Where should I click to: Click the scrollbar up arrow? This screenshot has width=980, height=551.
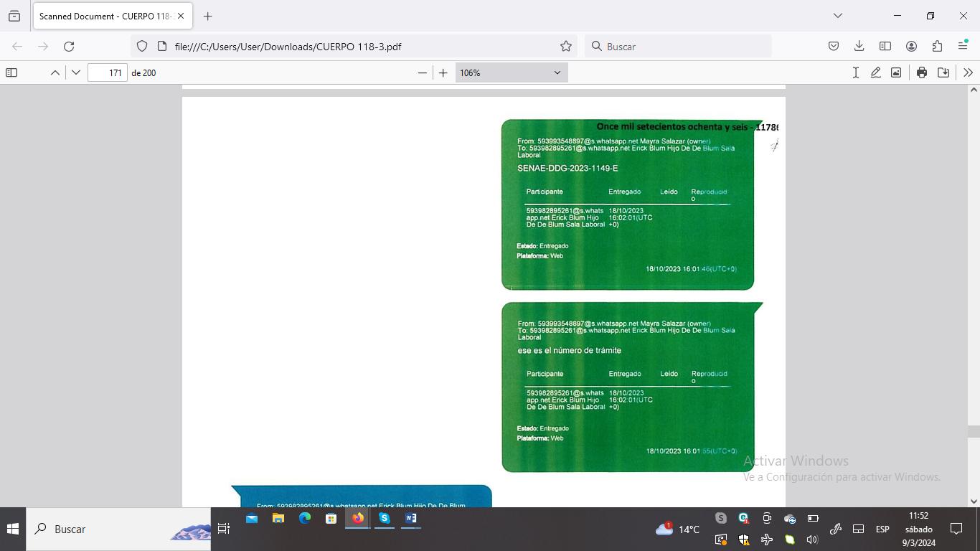pos(974,90)
